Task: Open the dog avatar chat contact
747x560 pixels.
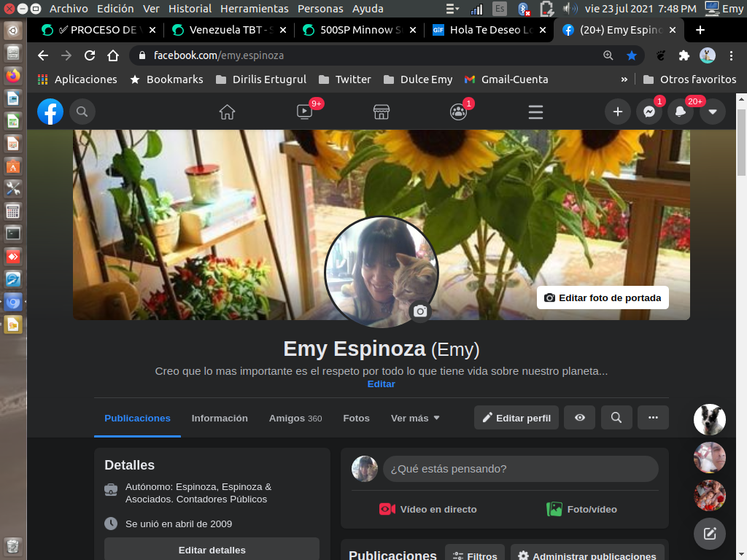Action: pos(710,419)
